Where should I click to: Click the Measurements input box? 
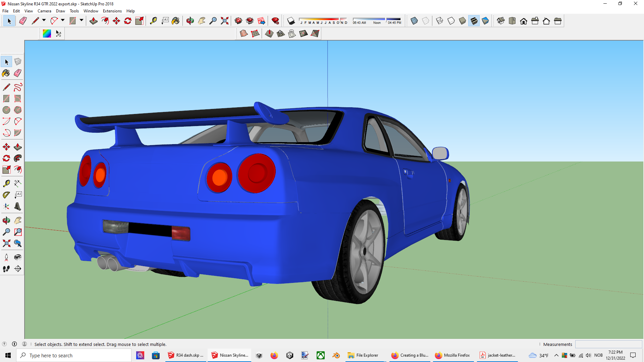click(608, 344)
